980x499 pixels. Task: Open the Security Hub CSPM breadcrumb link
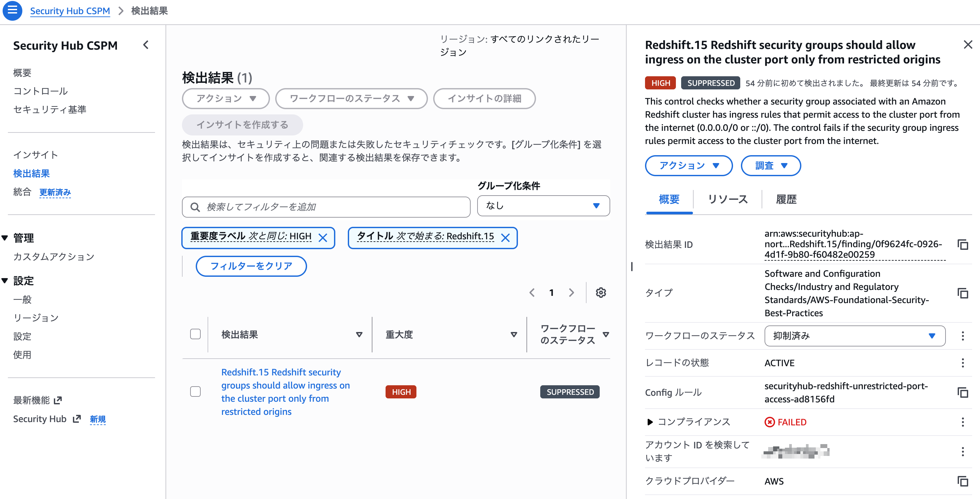[70, 11]
